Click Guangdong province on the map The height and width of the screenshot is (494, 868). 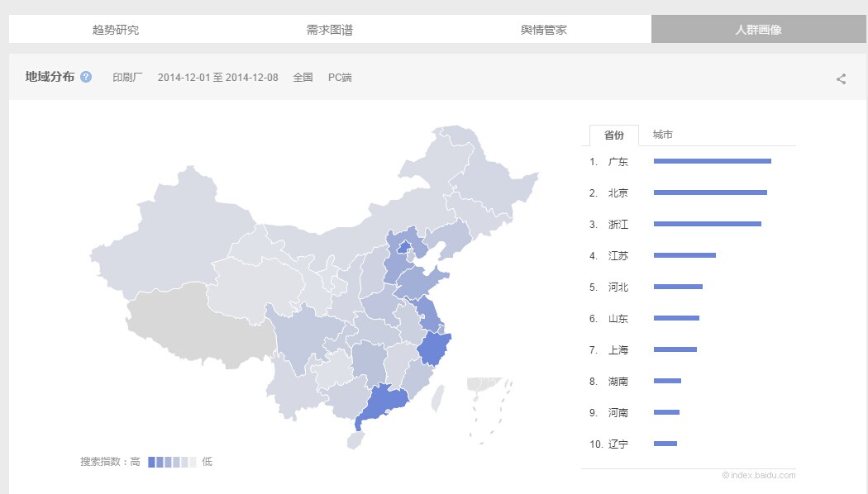pos(382,404)
